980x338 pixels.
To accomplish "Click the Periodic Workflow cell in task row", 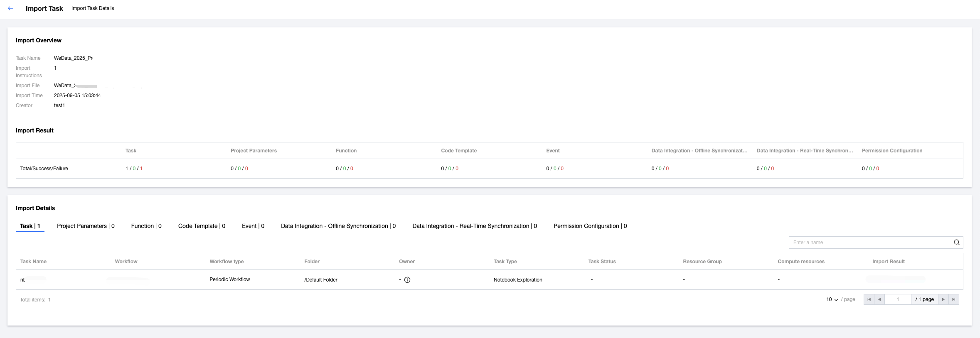I will pos(230,279).
